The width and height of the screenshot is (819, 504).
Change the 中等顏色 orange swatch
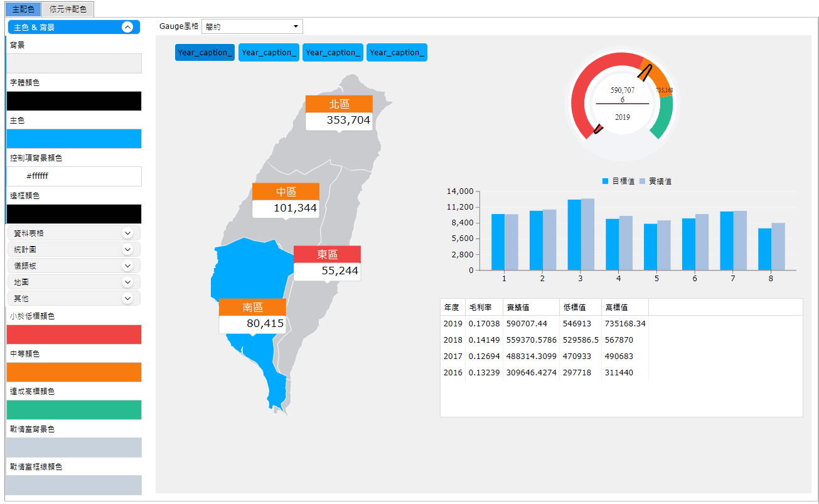tap(74, 372)
